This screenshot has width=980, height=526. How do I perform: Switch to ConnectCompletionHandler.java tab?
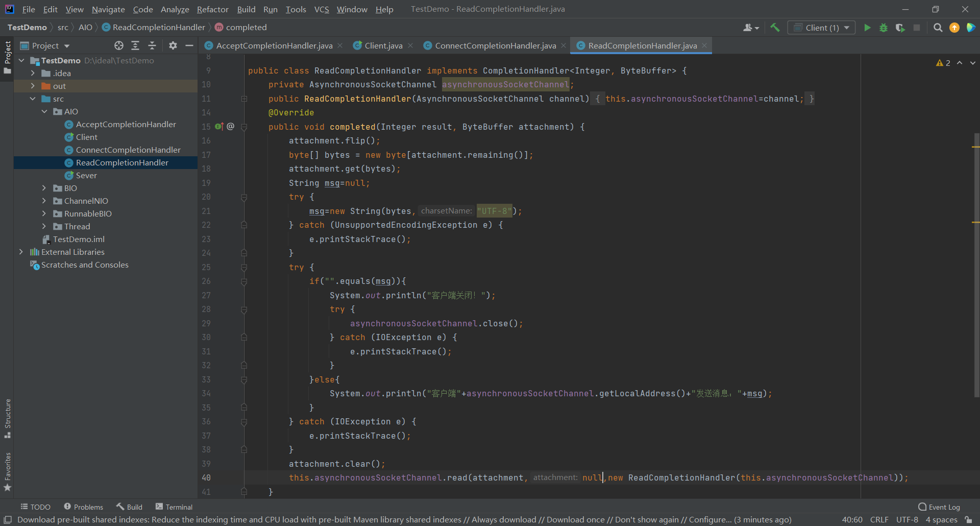click(495, 45)
